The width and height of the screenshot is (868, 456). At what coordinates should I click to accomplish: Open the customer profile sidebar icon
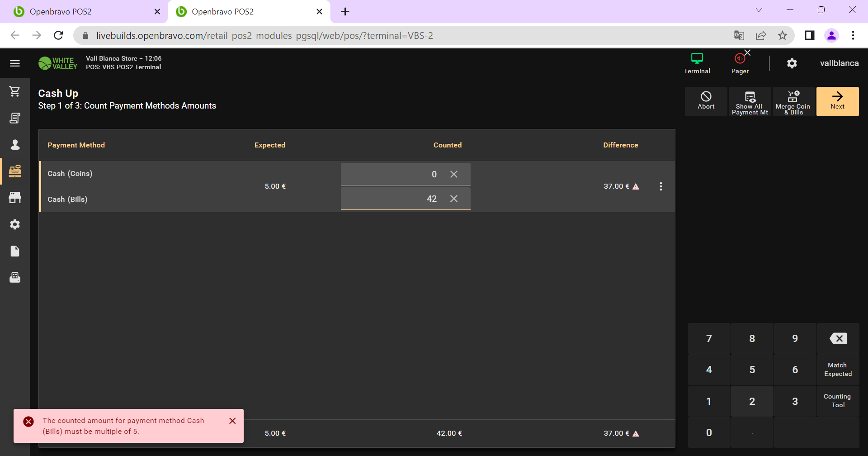15,145
